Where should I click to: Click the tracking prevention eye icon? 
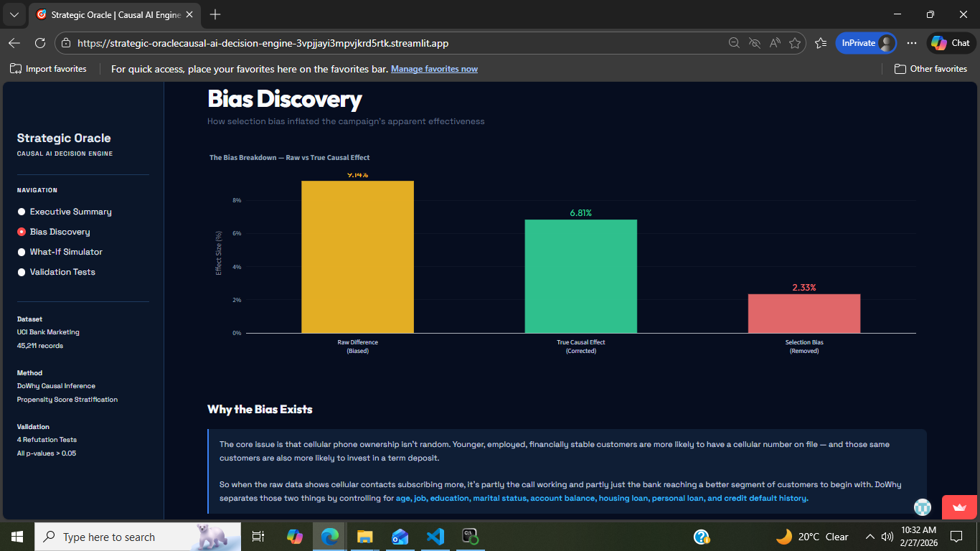point(754,43)
